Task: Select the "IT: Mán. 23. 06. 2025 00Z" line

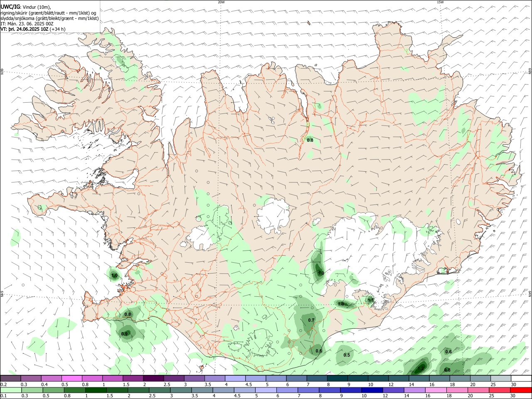Action: click(27, 24)
